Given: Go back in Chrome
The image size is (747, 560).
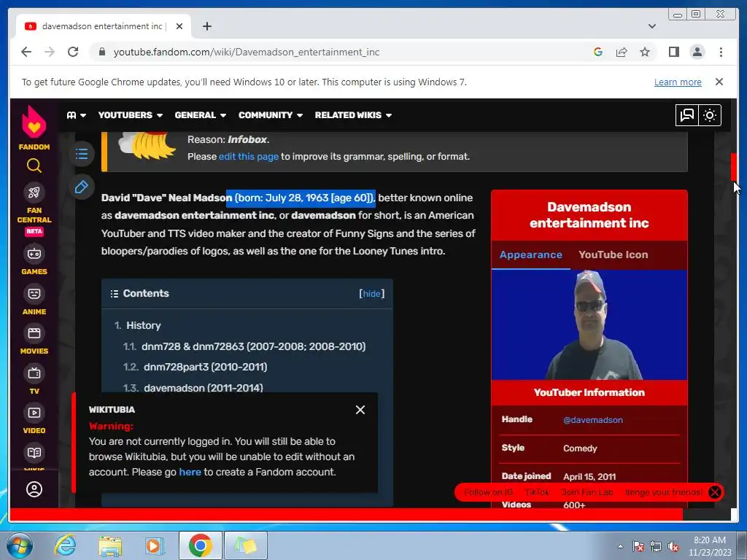Looking at the screenshot, I should click(x=26, y=52).
